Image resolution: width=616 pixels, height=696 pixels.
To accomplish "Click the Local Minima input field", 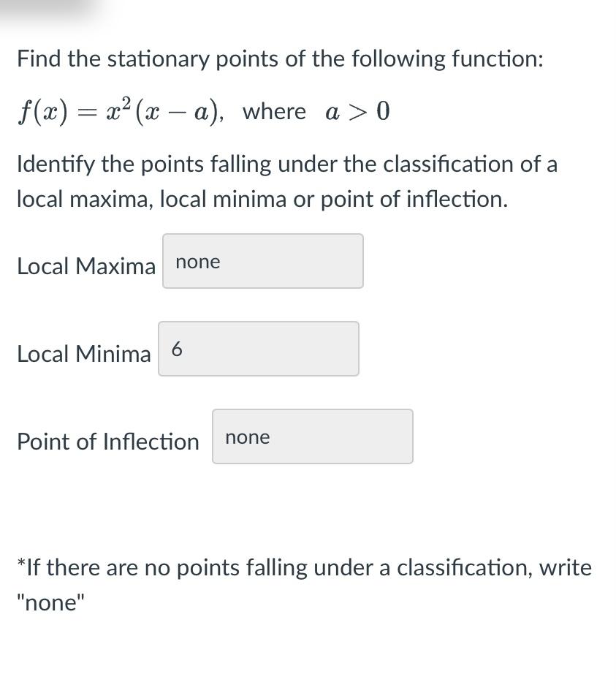I will click(258, 349).
